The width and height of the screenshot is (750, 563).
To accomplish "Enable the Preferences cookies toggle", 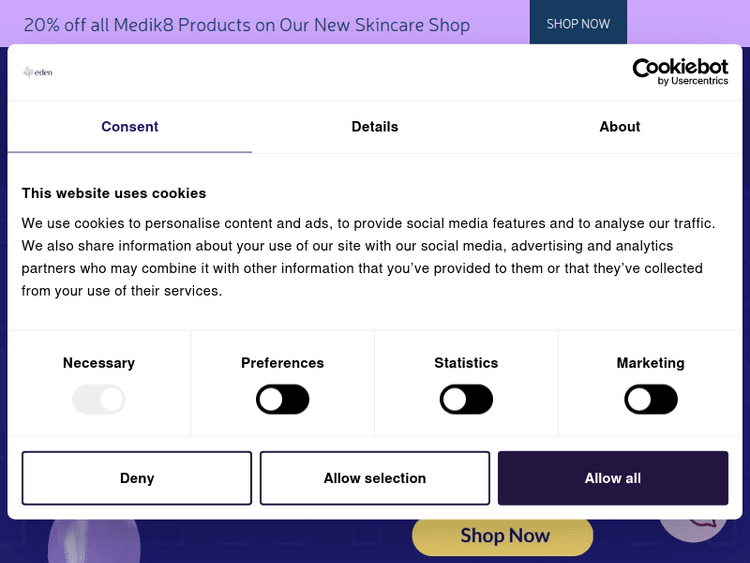I will tap(283, 400).
